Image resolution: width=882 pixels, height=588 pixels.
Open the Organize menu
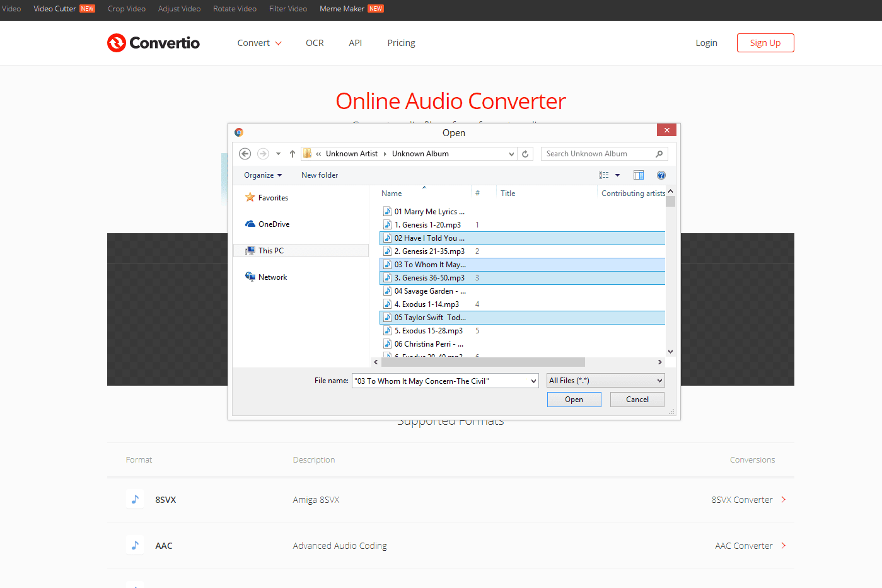tap(263, 175)
